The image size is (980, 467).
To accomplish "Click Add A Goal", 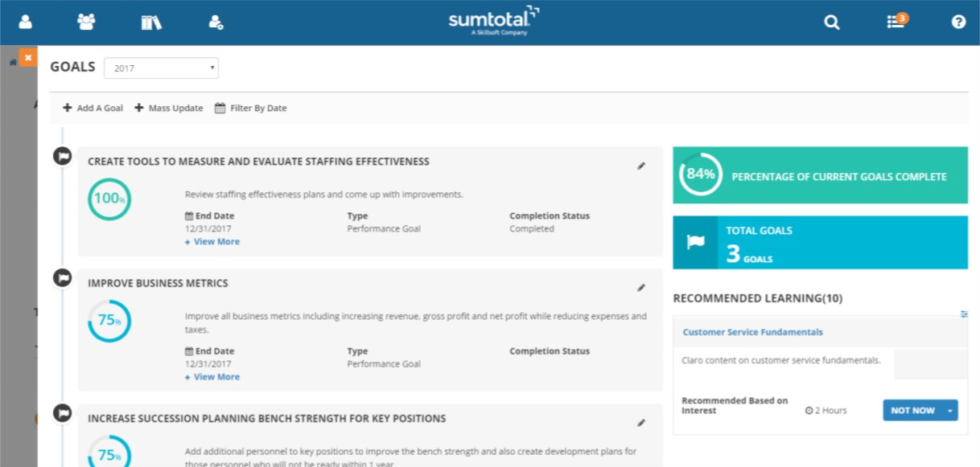I will click(x=92, y=108).
